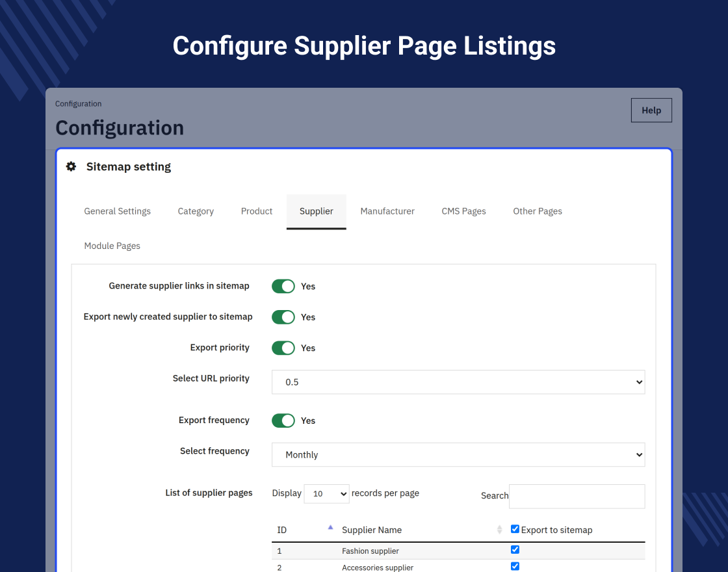Click Accessories supplier name cell
This screenshot has height=572, width=728.
(378, 567)
